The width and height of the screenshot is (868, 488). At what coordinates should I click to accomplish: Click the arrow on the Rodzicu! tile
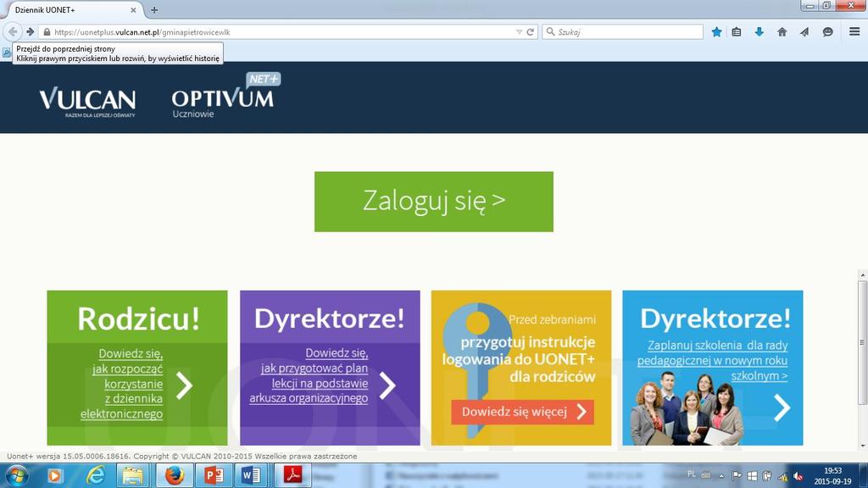coord(184,385)
